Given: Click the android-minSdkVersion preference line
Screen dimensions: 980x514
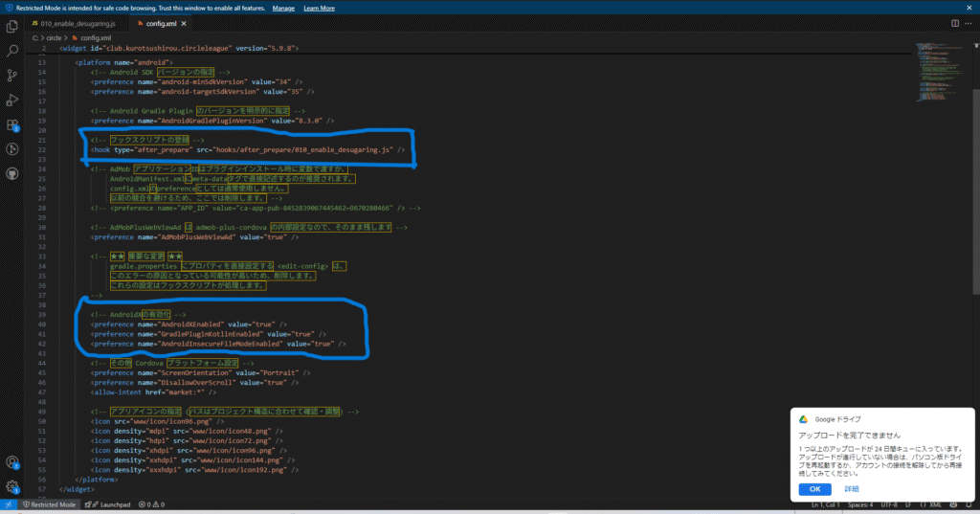Looking at the screenshot, I should pyautogui.click(x=196, y=82).
